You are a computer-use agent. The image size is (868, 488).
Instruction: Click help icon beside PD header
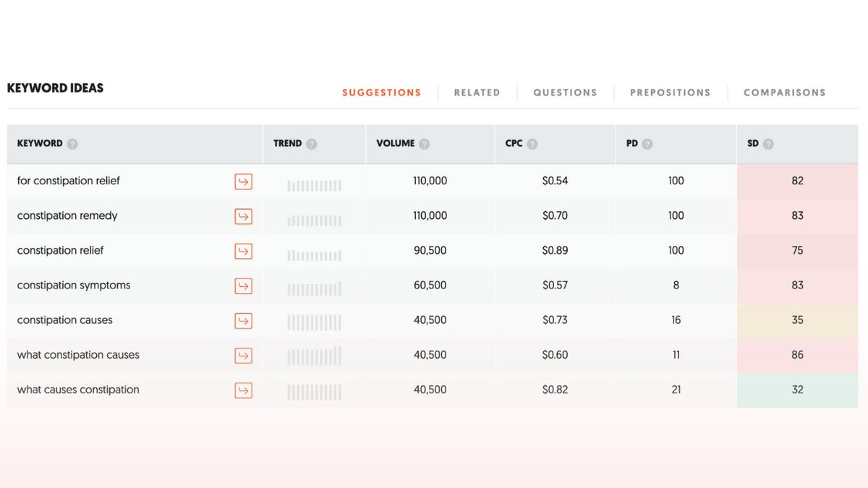[647, 144]
